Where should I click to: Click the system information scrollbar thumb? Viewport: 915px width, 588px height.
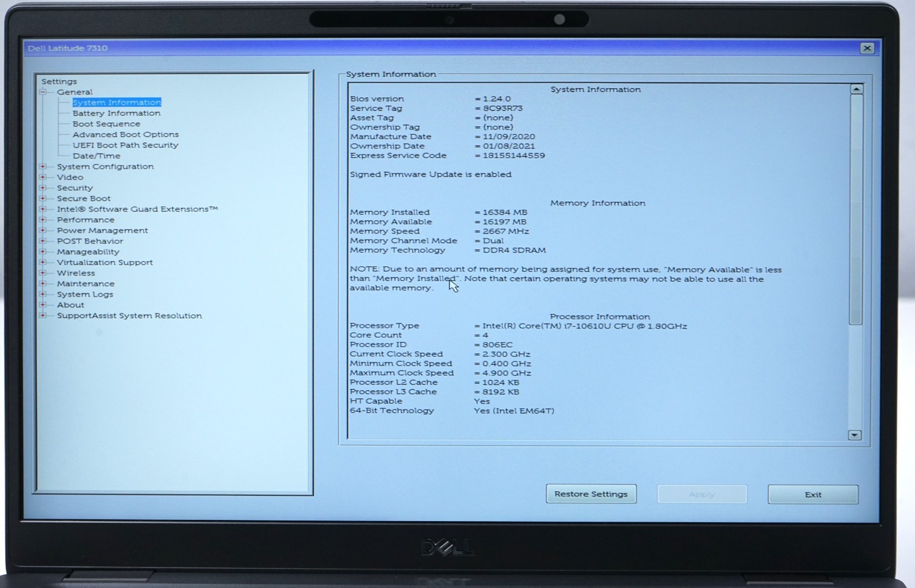pyautogui.click(x=856, y=209)
